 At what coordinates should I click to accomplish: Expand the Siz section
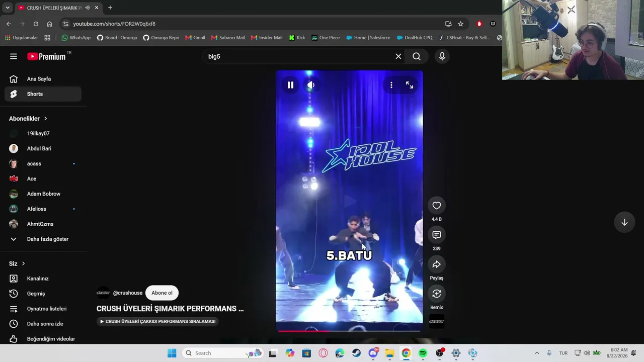coord(17,263)
